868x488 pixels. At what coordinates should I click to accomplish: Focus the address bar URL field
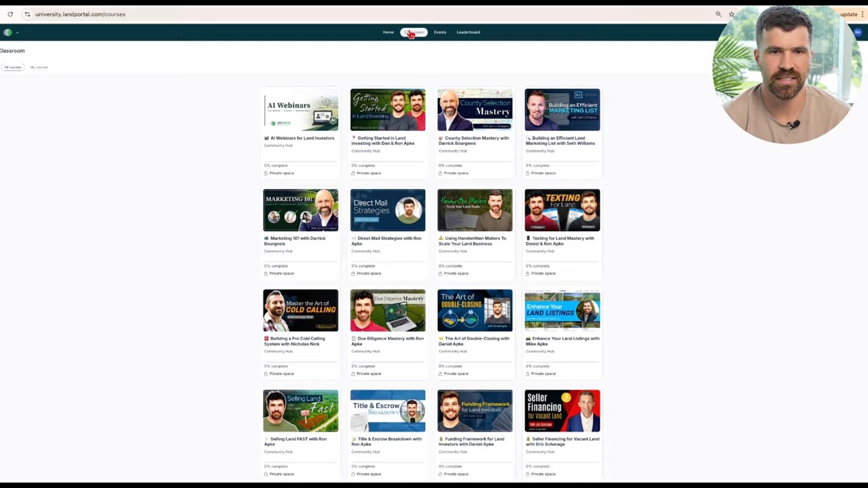click(x=80, y=14)
